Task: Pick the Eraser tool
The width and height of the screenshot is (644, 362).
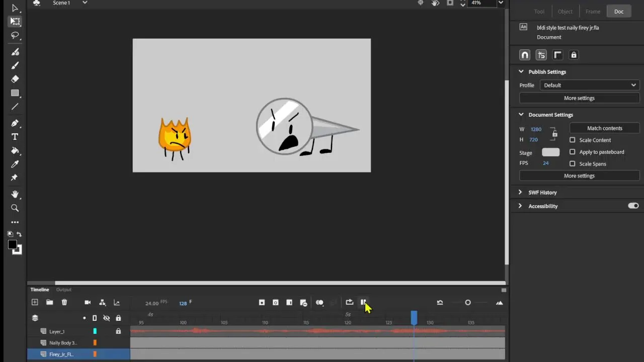Action: 15,79
